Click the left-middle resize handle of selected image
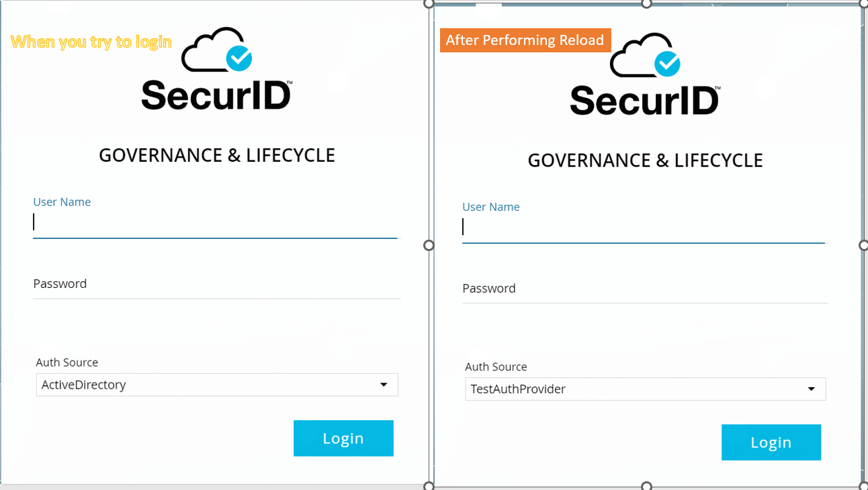Viewport: 868px width, 490px height. [429, 246]
